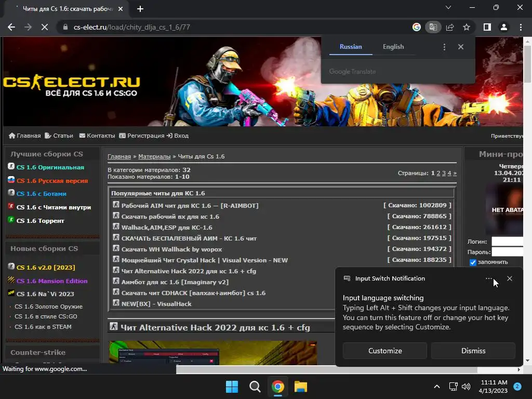Open the tab search chevron
The image size is (532, 399).
tap(448, 7)
